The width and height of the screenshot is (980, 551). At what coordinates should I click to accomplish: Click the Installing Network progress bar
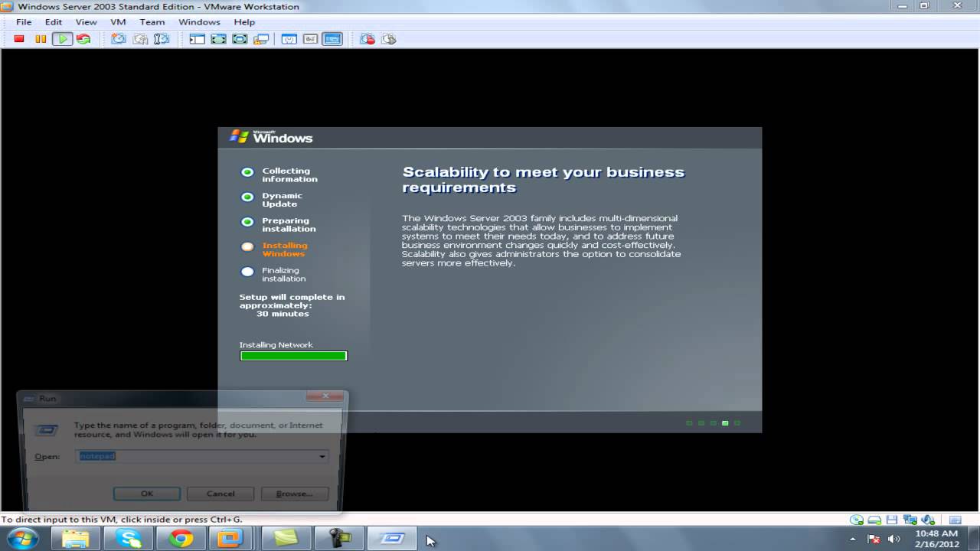pos(293,356)
